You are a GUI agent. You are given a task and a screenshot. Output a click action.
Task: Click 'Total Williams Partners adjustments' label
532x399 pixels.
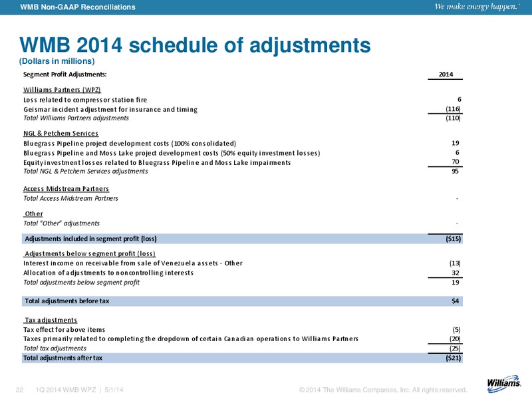pos(76,118)
